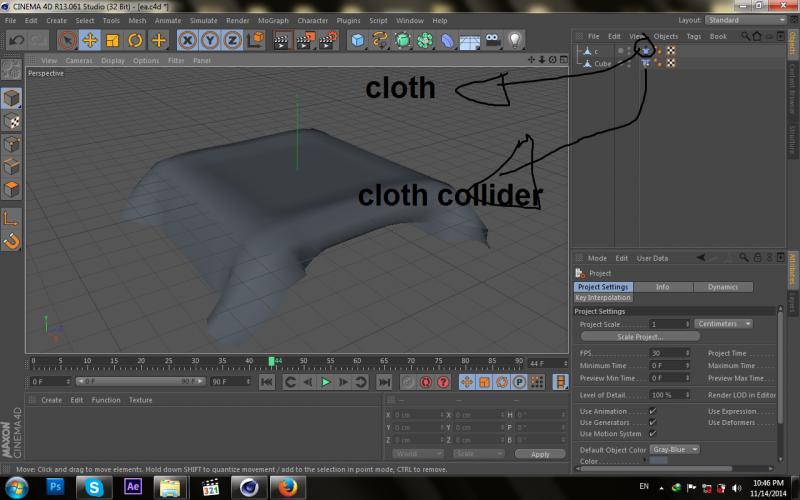Image resolution: width=800 pixels, height=500 pixels.
Task: Go to end of animation
Action: pos(384,382)
